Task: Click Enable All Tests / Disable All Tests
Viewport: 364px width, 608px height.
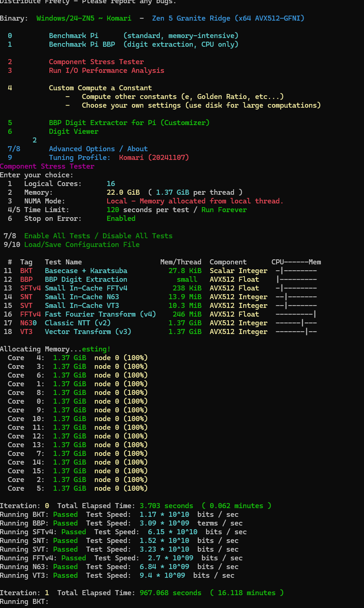Action: click(98, 236)
